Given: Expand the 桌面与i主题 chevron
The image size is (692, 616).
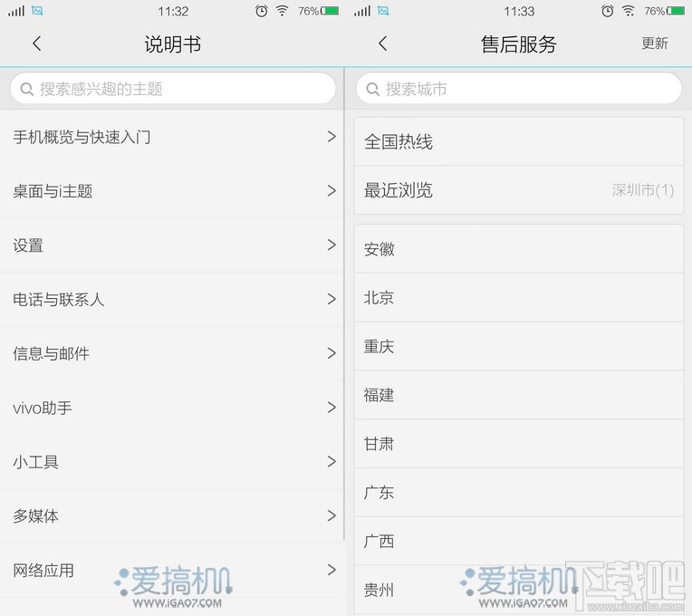Looking at the screenshot, I should tap(332, 191).
